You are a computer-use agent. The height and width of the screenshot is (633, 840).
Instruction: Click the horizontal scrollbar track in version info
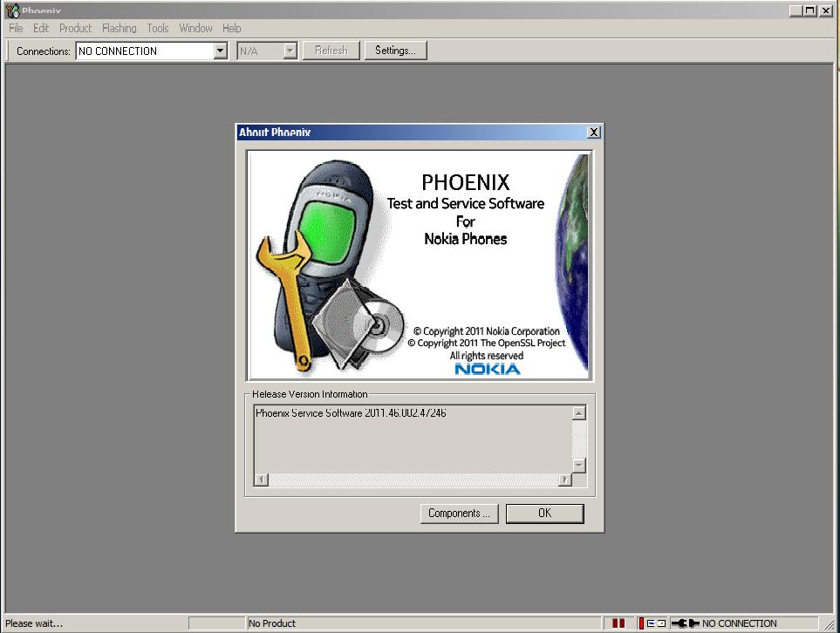tap(413, 480)
